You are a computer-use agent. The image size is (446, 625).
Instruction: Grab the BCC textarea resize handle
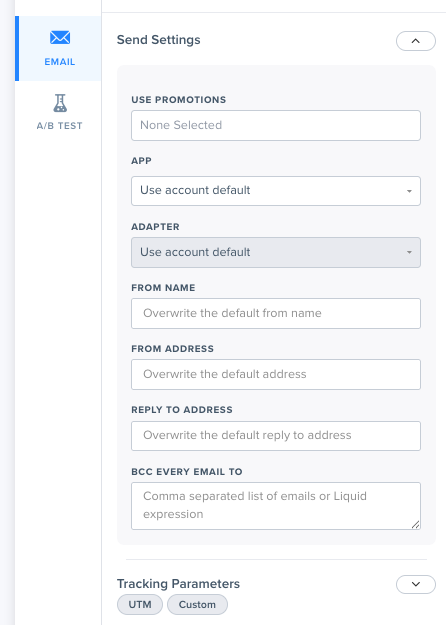coord(415,525)
